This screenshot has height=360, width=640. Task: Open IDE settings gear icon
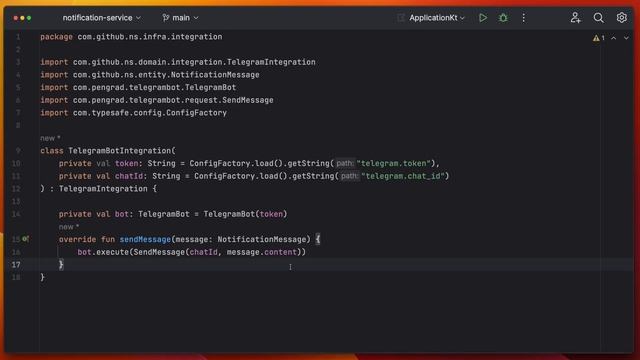[621, 18]
